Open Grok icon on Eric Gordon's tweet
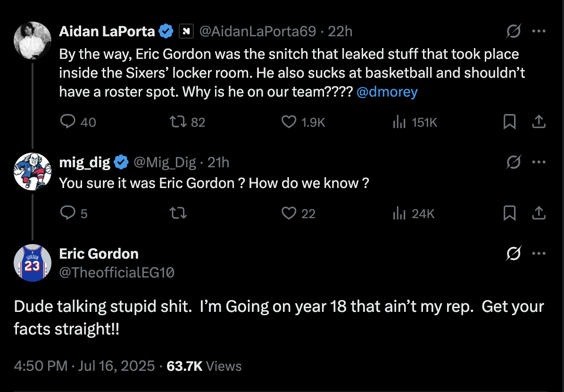This screenshot has width=564, height=392. (514, 254)
